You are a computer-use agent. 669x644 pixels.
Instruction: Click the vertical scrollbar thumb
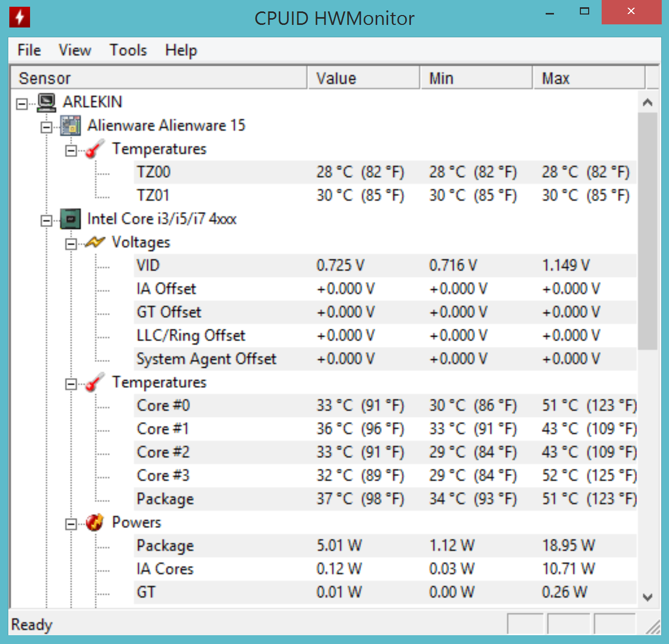click(647, 231)
